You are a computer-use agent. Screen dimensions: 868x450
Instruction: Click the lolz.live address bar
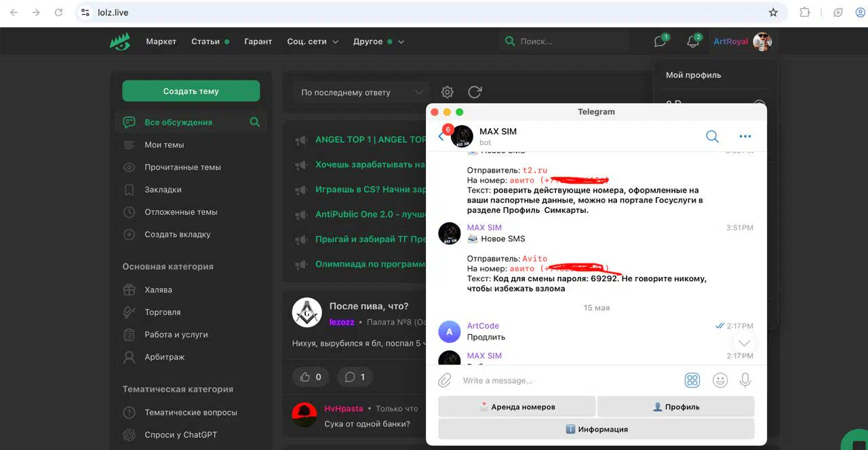[431, 12]
